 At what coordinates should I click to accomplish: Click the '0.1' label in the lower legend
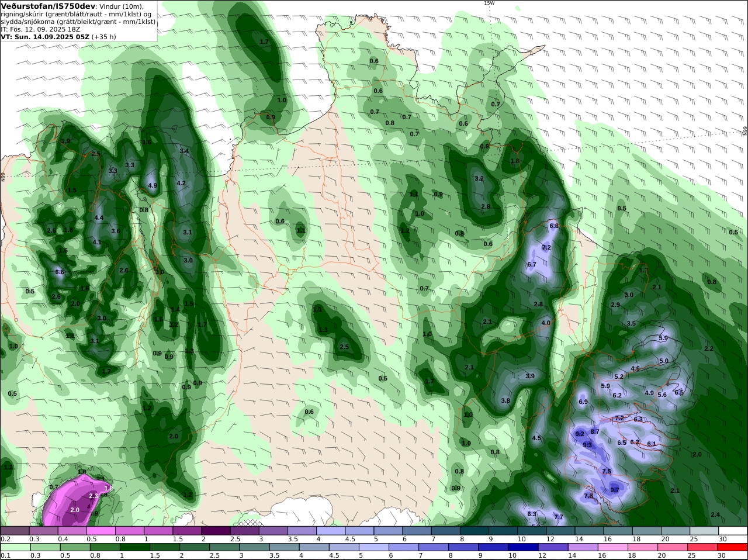5,556
